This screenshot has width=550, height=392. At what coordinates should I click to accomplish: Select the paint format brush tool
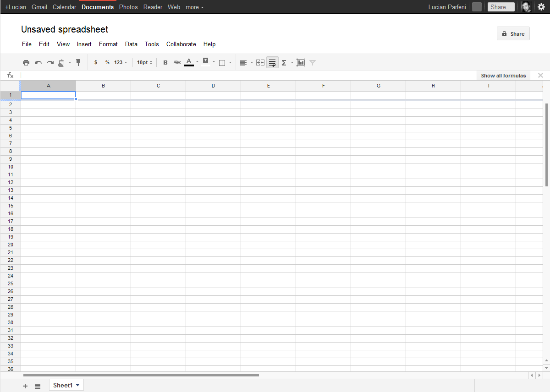(x=78, y=62)
